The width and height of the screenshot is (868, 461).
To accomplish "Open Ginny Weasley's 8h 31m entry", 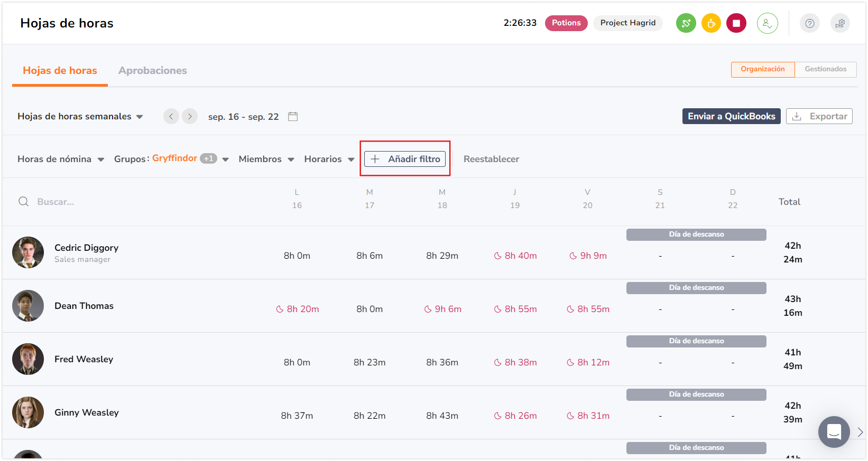I will [588, 416].
